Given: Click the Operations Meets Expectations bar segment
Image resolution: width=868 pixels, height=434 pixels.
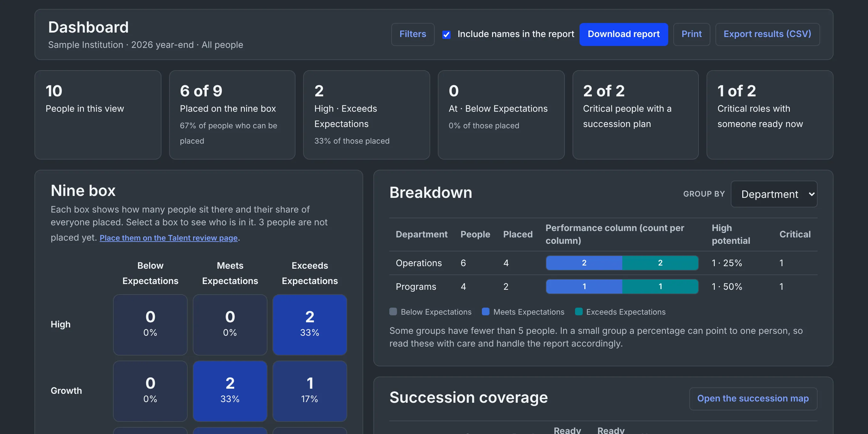Looking at the screenshot, I should (584, 263).
